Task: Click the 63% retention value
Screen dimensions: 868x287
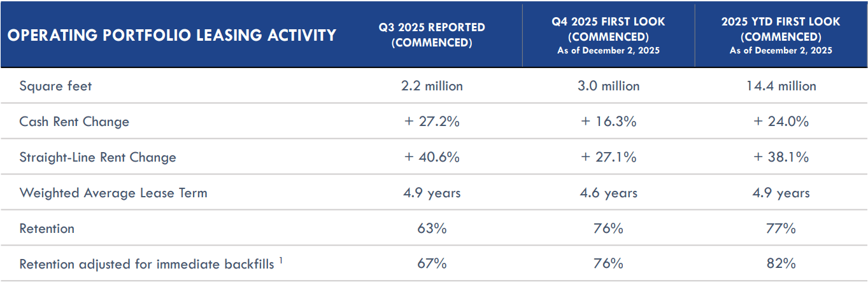Action: click(x=432, y=228)
